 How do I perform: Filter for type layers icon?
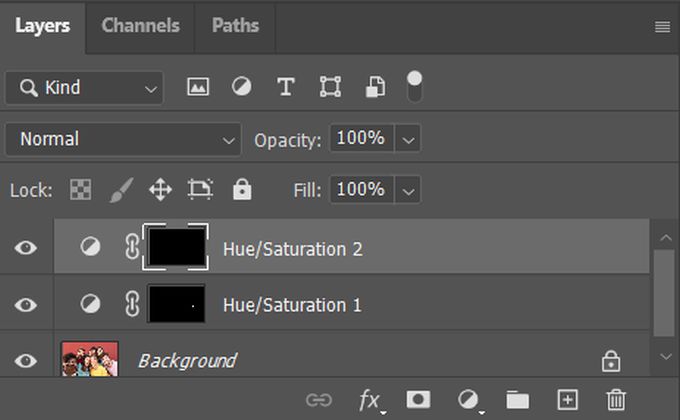point(286,87)
